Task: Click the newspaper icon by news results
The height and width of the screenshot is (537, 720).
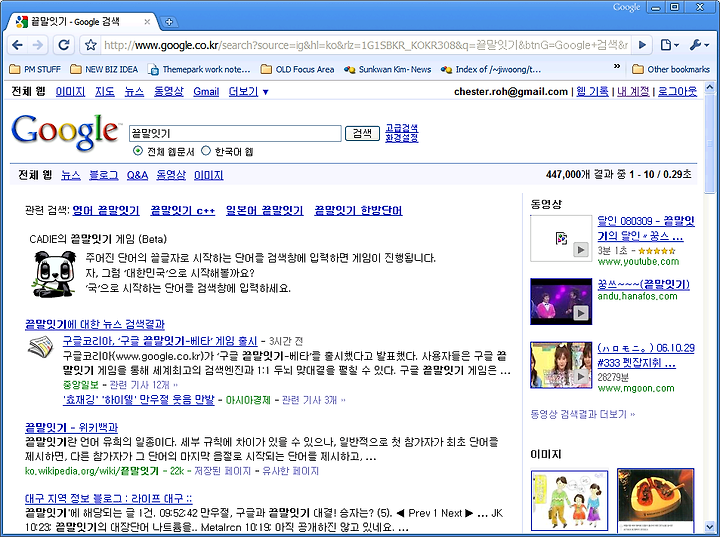Action: pos(40,347)
